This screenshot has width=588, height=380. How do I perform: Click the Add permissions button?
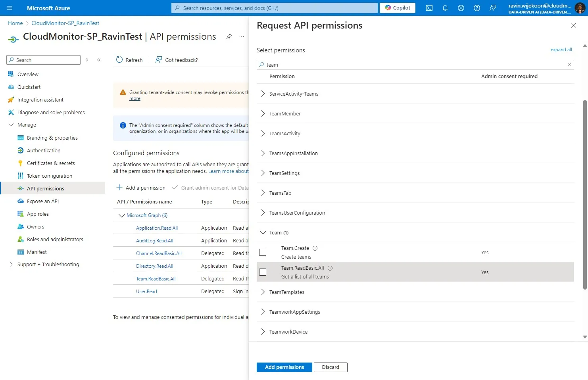[284, 367]
